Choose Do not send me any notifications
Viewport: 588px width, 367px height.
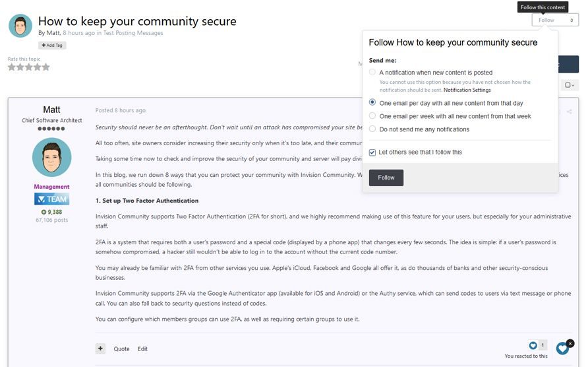click(372, 129)
